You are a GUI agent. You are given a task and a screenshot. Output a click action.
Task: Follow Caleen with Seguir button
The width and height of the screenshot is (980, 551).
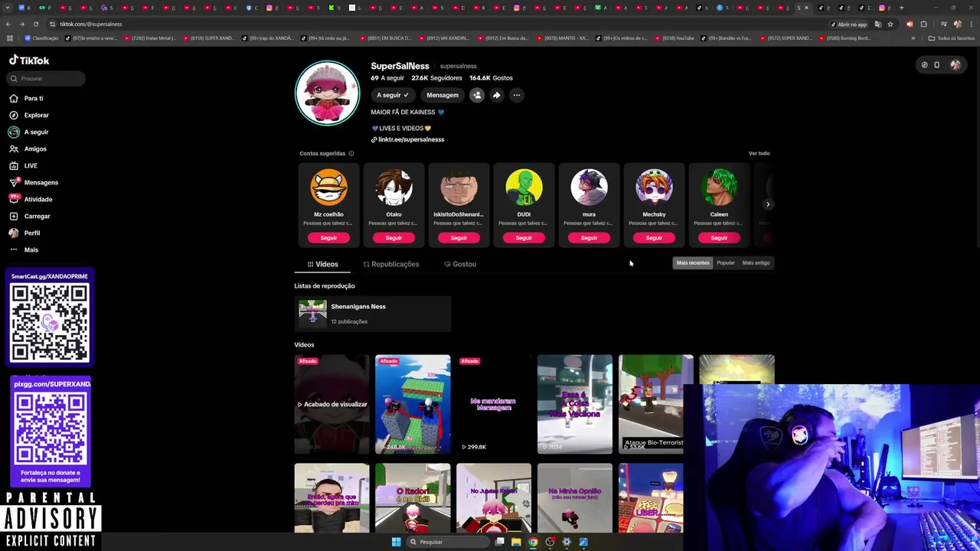pos(719,237)
